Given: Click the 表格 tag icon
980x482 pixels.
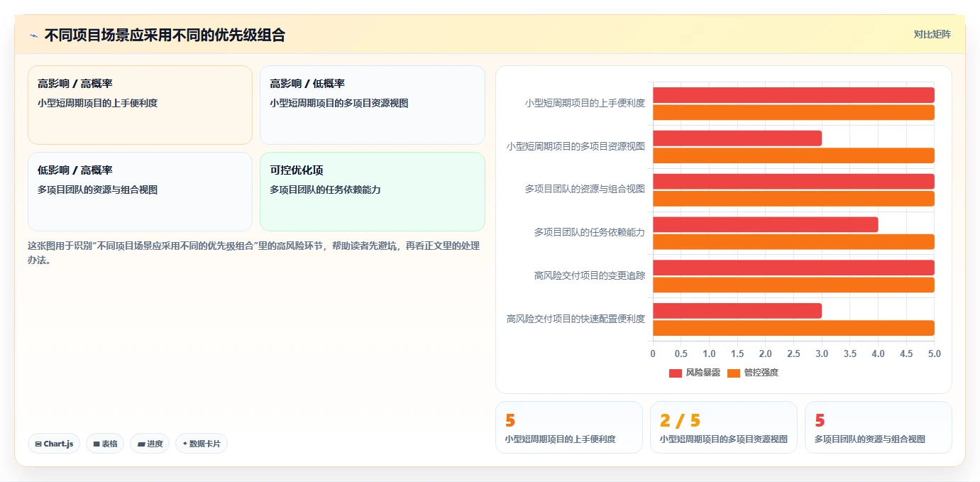Looking at the screenshot, I should 97,444.
